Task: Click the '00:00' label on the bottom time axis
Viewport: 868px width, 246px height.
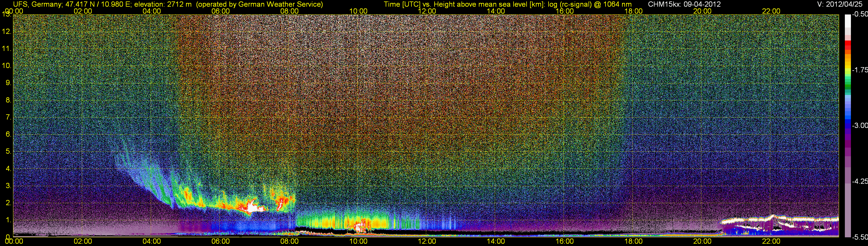Action: 14,242
